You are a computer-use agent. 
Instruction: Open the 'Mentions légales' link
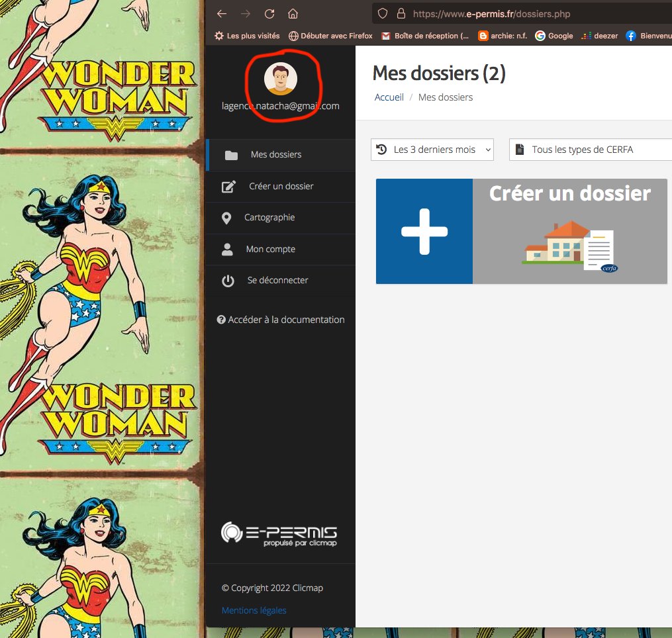pos(254,610)
